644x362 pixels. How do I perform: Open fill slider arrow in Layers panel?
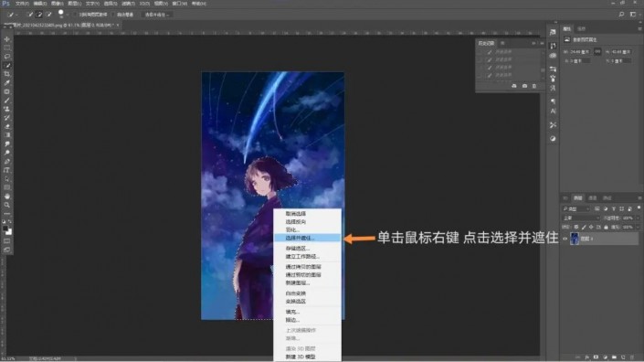638,227
